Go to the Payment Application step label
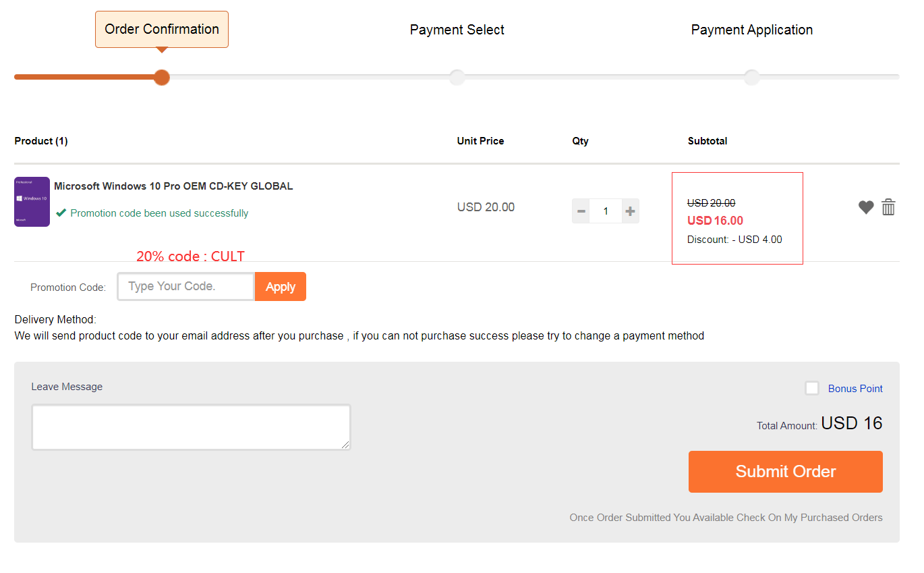 751,30
